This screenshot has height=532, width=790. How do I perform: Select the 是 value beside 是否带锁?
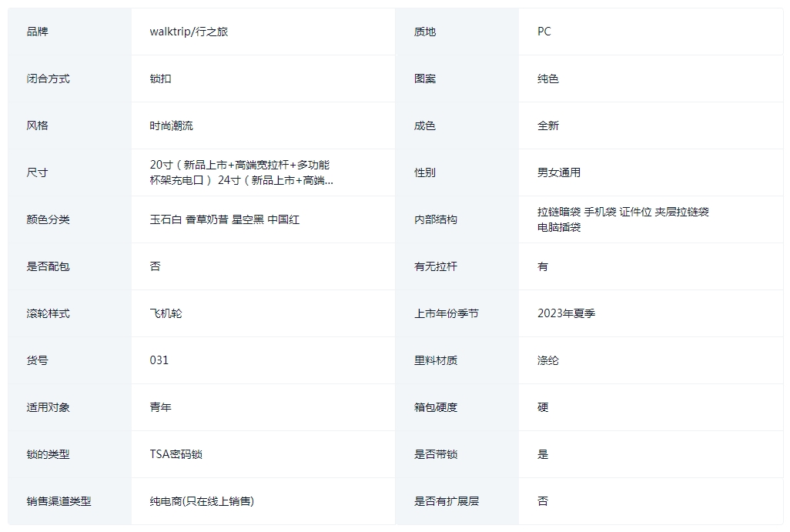coord(543,454)
